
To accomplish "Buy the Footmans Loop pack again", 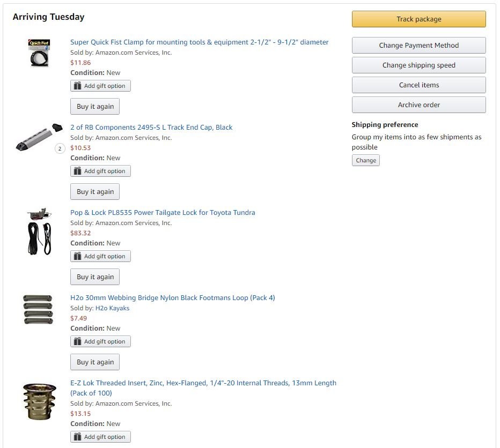I will pos(95,362).
